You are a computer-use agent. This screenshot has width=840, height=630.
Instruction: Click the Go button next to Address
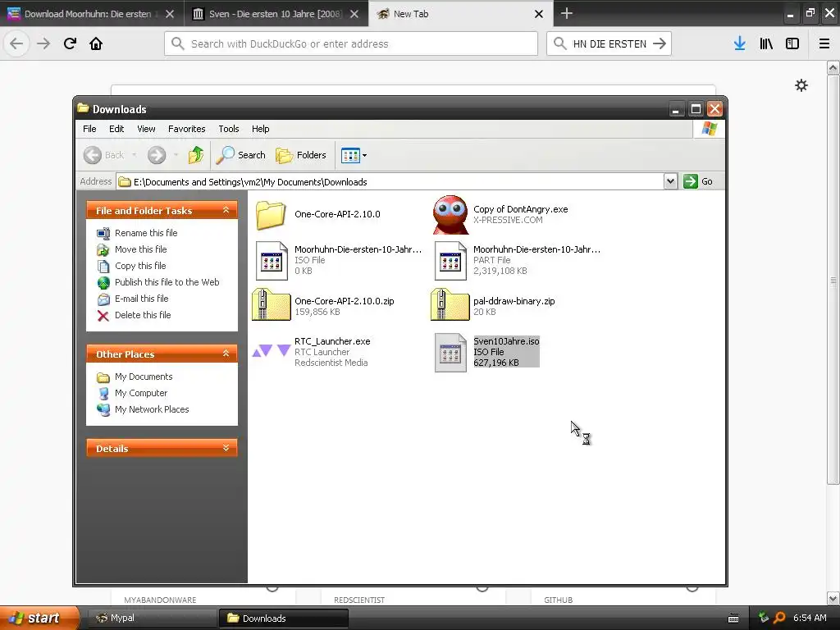coord(699,181)
